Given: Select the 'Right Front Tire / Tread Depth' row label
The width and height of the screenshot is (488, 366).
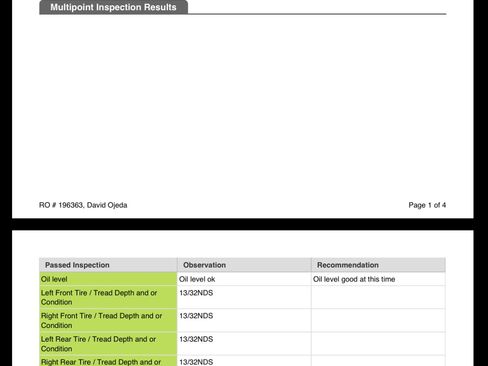Looking at the screenshot, I should (108, 320).
